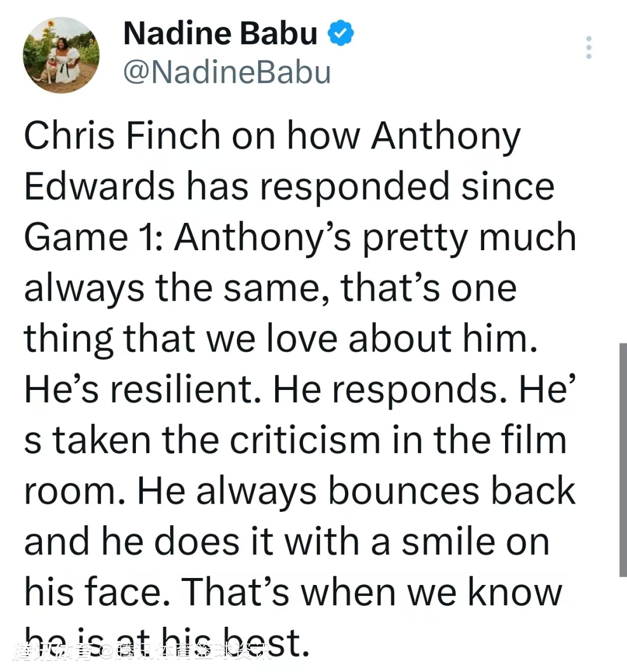The height and width of the screenshot is (672, 627).
Task: Click the display name Nadine Babu
Action: pos(221,34)
